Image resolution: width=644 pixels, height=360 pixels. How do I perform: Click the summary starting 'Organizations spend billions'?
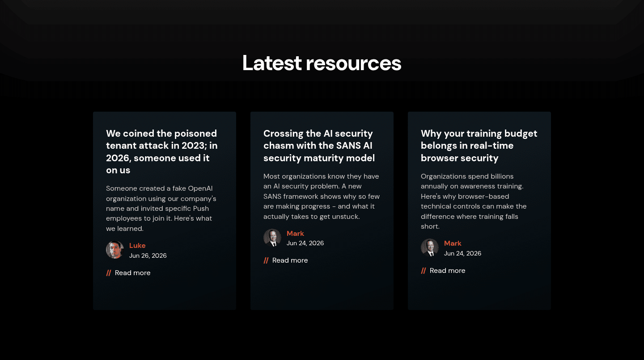coord(474,201)
